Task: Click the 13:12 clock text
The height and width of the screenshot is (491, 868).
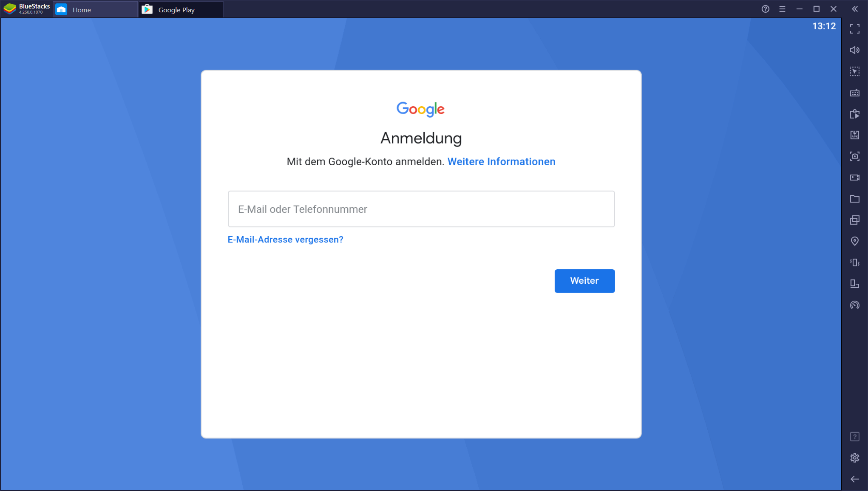Action: pyautogui.click(x=824, y=26)
